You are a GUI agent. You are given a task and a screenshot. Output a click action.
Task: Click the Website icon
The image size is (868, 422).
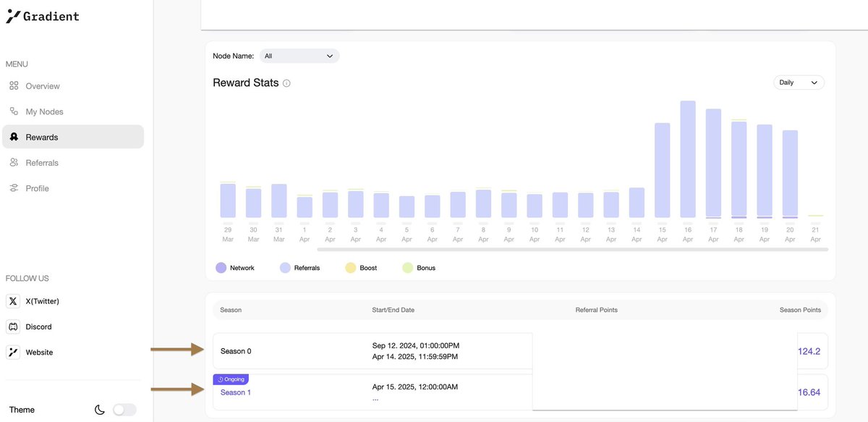[13, 353]
